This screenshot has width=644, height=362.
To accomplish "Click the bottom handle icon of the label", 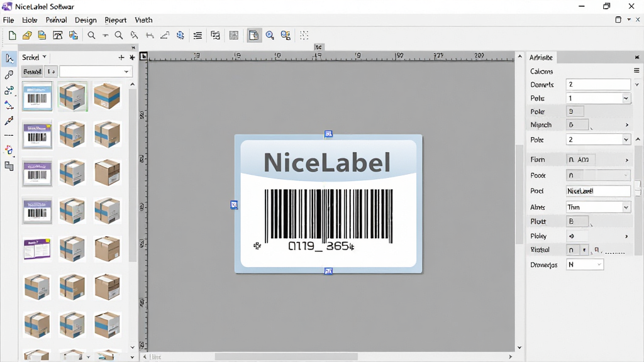I will point(328,271).
